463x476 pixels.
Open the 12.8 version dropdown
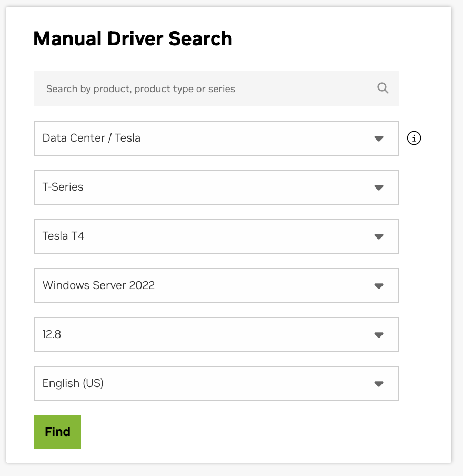pyautogui.click(x=216, y=335)
